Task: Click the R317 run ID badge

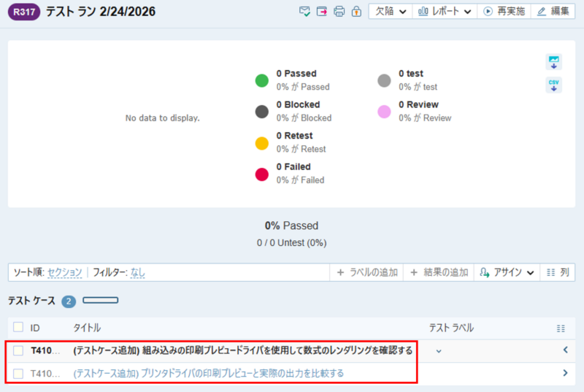Action: point(24,12)
